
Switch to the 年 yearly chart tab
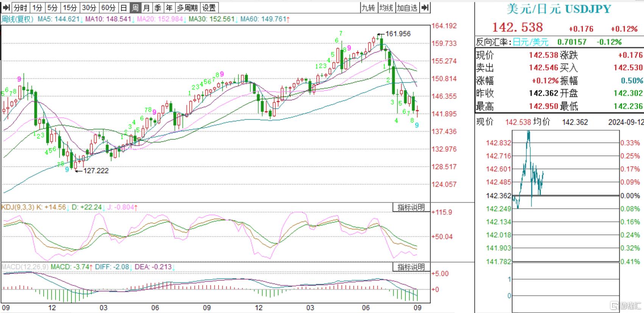click(x=169, y=8)
